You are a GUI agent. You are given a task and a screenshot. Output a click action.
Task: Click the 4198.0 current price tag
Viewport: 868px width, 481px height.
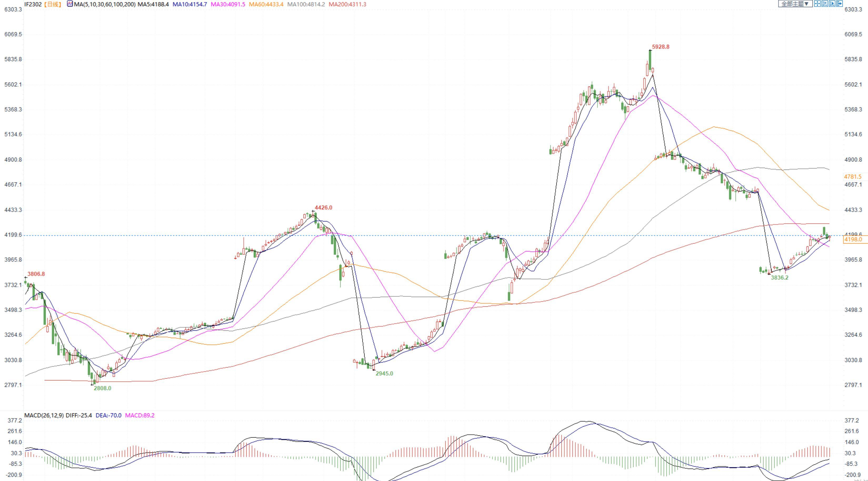pyautogui.click(x=853, y=239)
